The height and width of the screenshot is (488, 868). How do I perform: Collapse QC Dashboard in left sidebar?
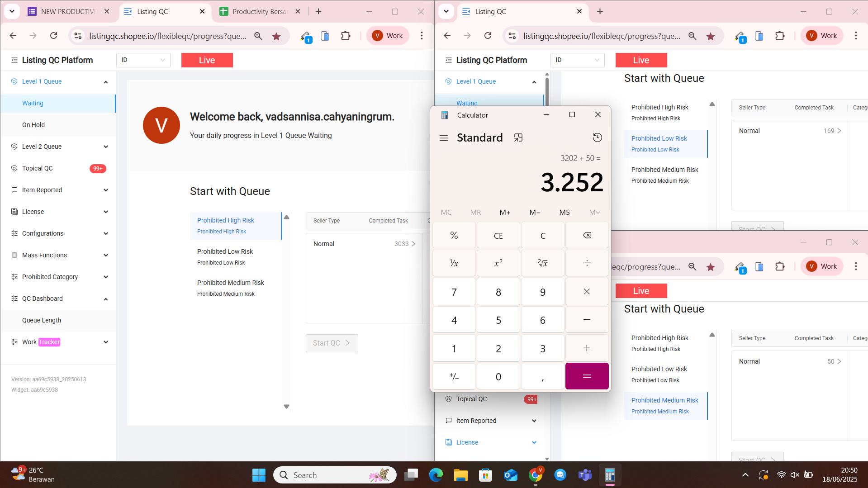tap(106, 299)
